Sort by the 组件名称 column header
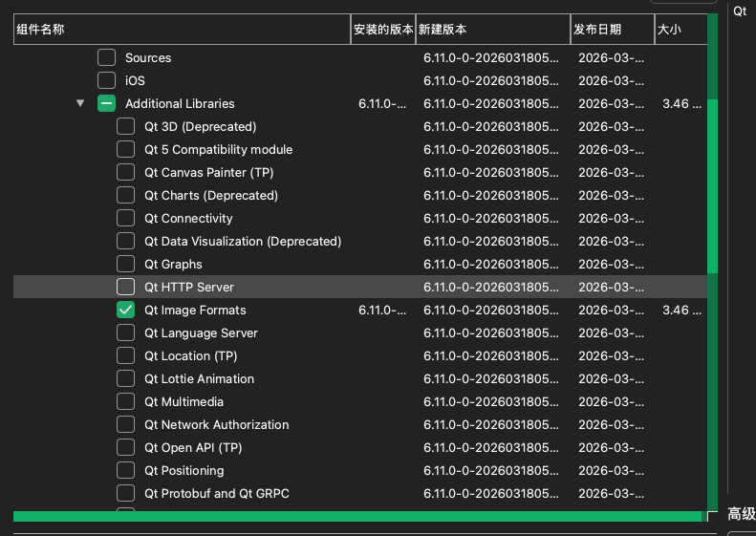The width and height of the screenshot is (756, 536). [x=182, y=29]
